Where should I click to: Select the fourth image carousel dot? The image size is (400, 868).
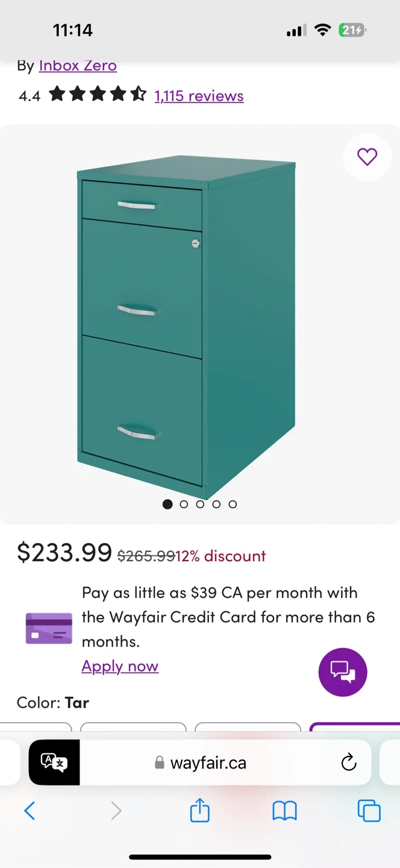216,504
